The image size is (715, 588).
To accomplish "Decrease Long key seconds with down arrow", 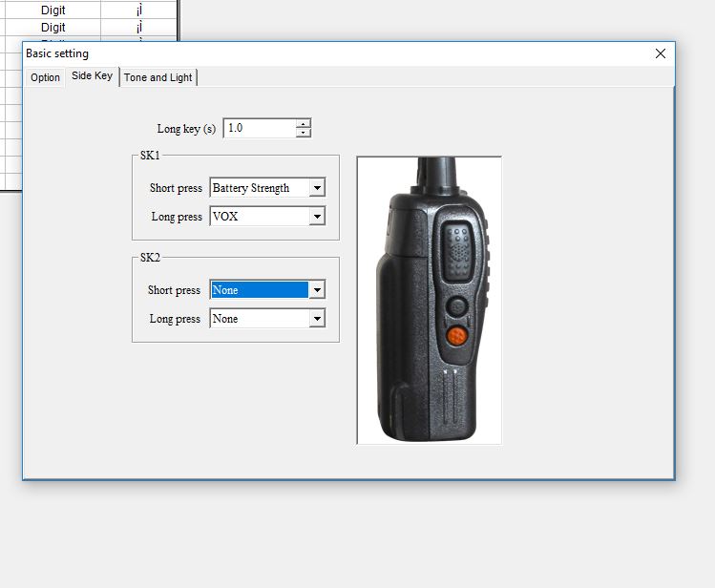I will point(304,133).
